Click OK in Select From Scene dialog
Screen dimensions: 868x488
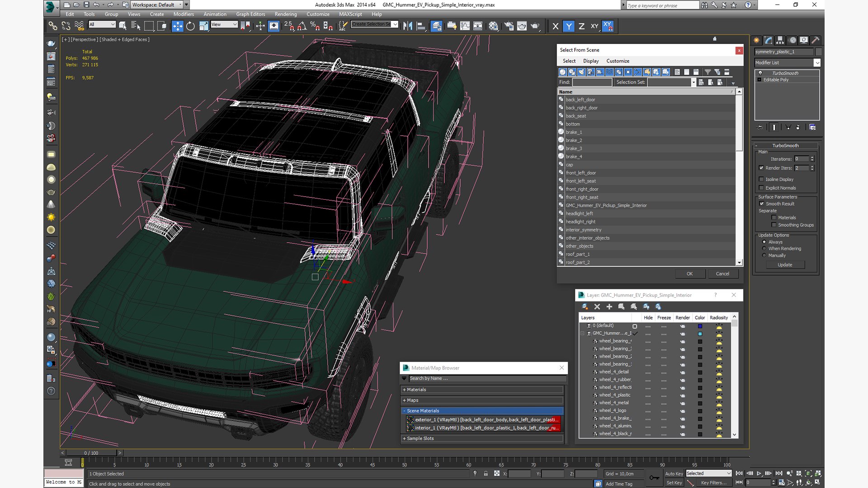pyautogui.click(x=689, y=274)
